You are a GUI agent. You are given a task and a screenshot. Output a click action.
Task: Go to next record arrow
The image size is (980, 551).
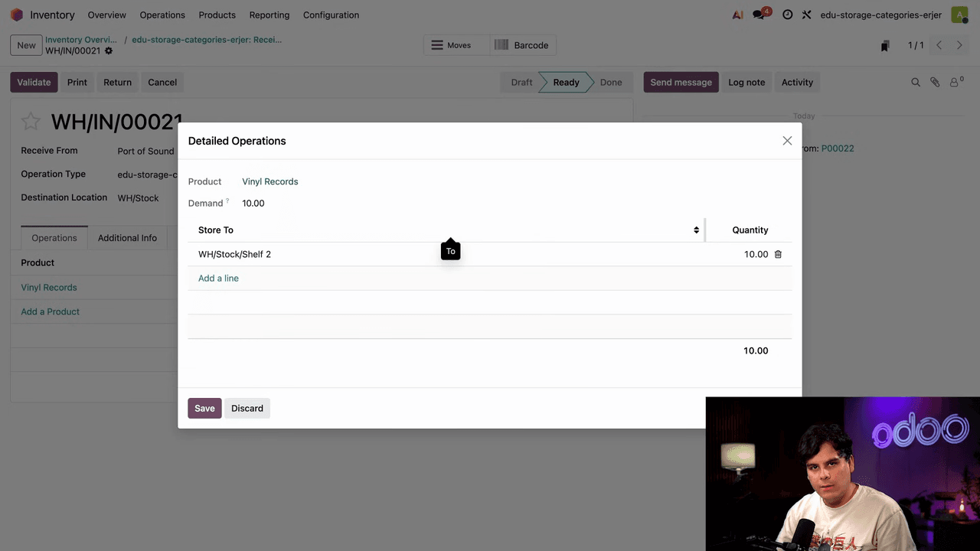pyautogui.click(x=959, y=45)
